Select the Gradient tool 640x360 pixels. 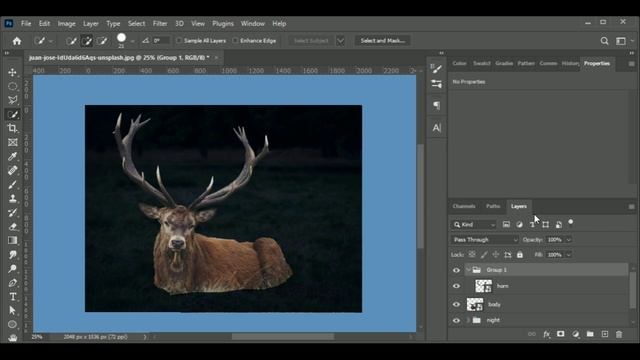[x=13, y=240]
